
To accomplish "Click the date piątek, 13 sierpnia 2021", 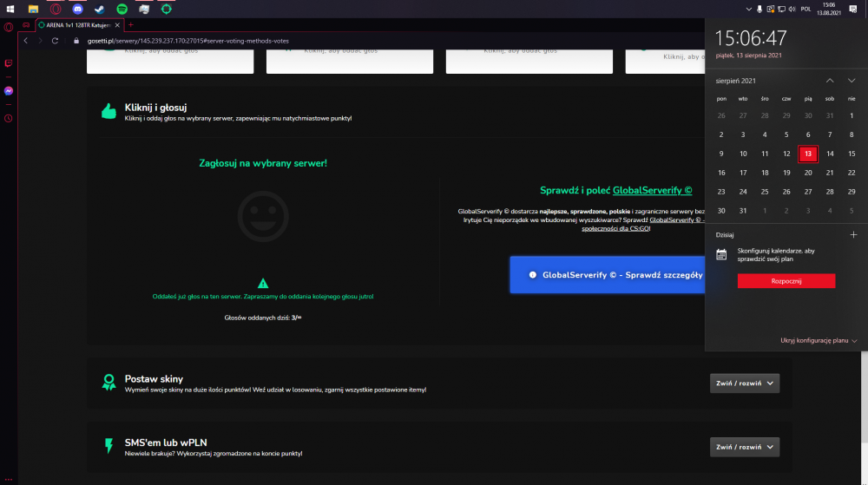I will [x=748, y=56].
